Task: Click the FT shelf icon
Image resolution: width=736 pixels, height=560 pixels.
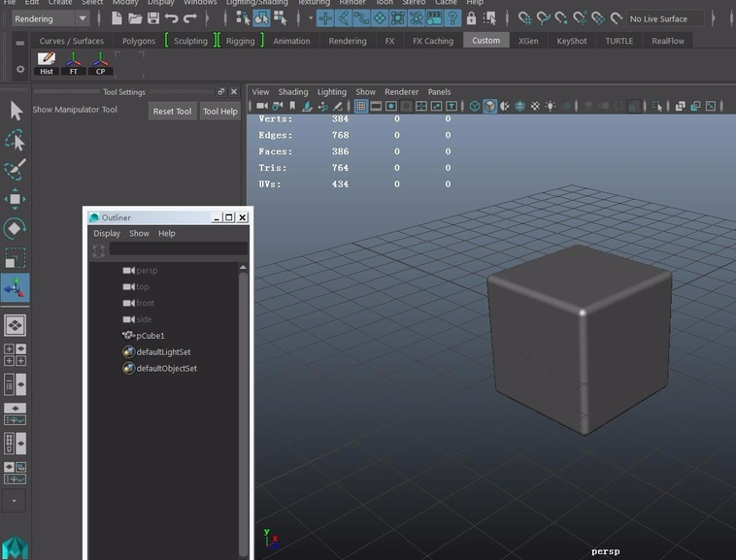Action: [x=74, y=63]
